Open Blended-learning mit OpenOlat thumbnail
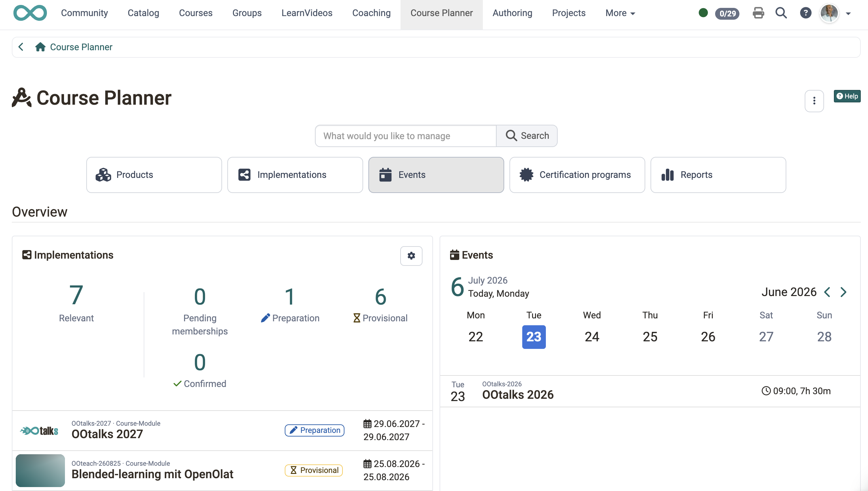This screenshot has width=868, height=491. 40,470
